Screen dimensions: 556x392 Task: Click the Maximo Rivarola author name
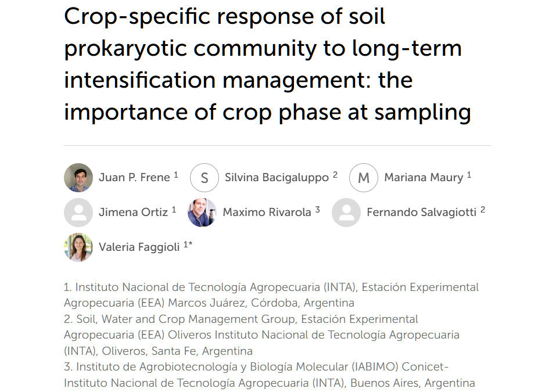(x=267, y=213)
